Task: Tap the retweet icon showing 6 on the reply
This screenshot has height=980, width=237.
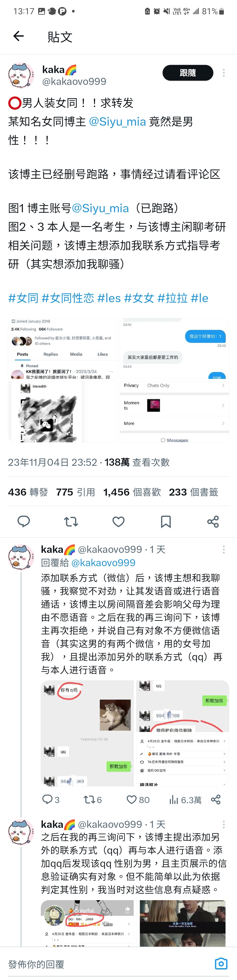Action: [x=92, y=800]
